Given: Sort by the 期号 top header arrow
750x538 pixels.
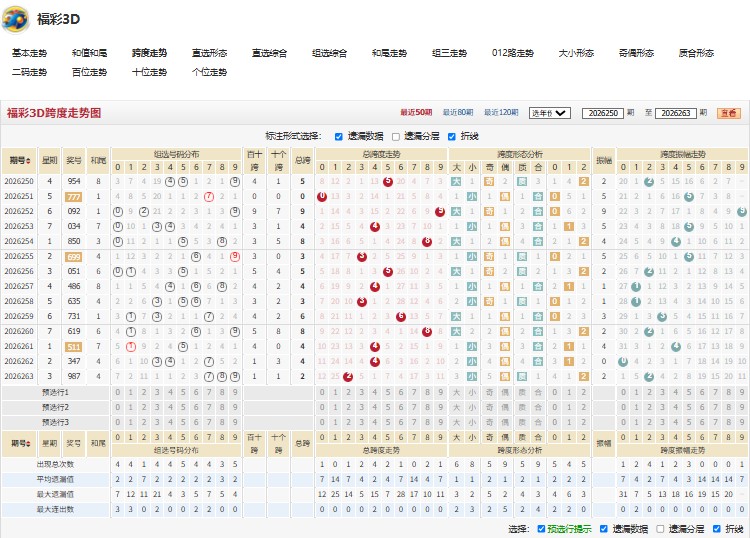Looking at the screenshot, I should pos(29,161).
